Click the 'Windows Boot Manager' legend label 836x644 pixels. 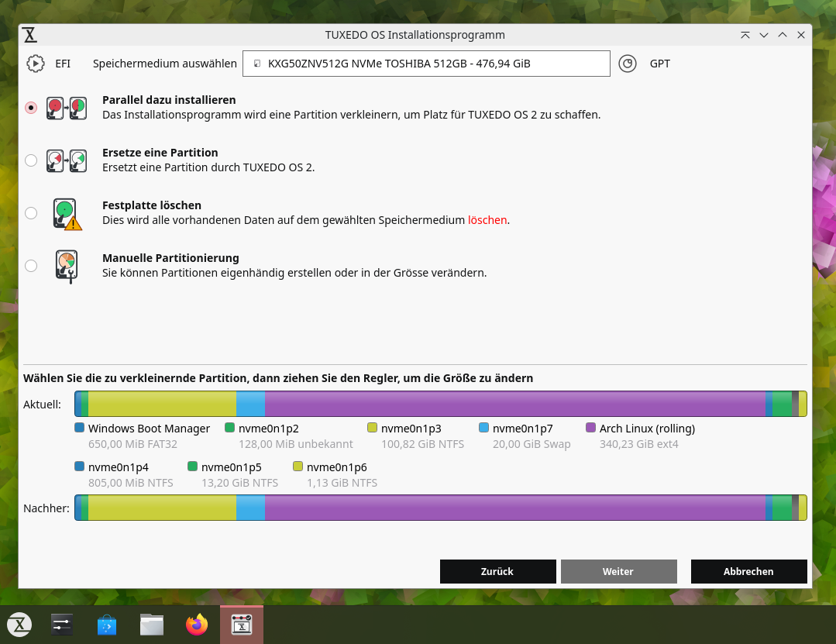[149, 429]
